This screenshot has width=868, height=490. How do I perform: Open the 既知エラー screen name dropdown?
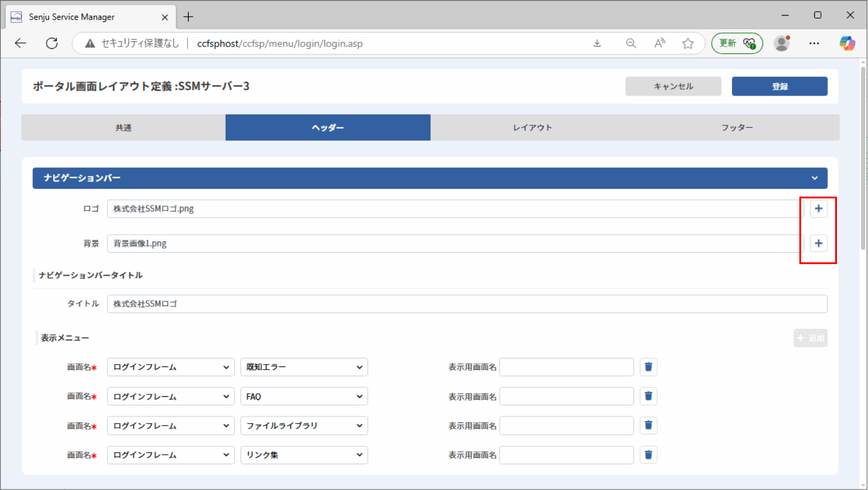(x=304, y=367)
